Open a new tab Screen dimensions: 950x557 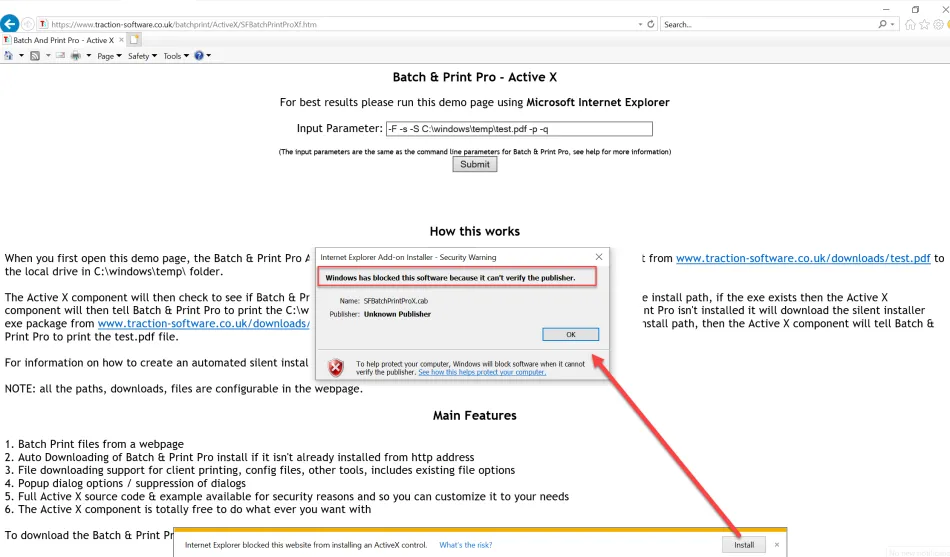pyautogui.click(x=134, y=40)
